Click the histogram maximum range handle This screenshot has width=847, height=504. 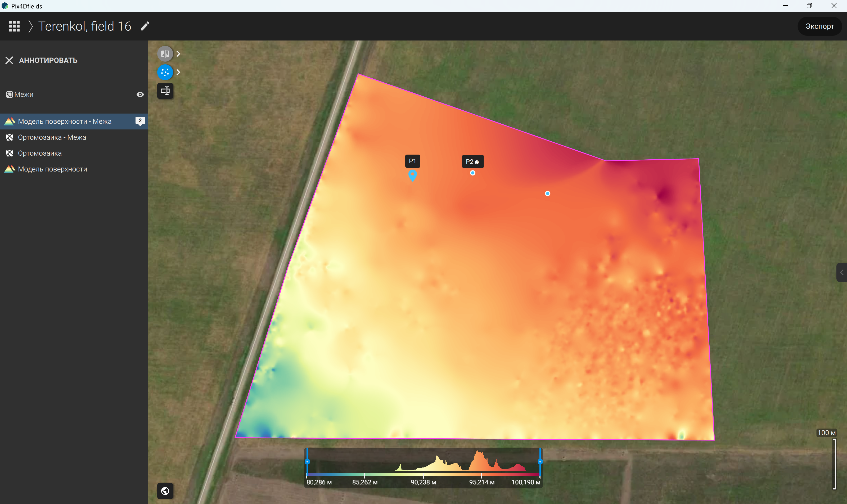pyautogui.click(x=540, y=462)
